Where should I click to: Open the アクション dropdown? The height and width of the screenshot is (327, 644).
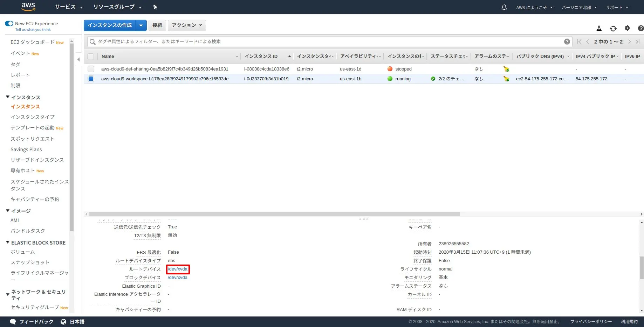[187, 25]
